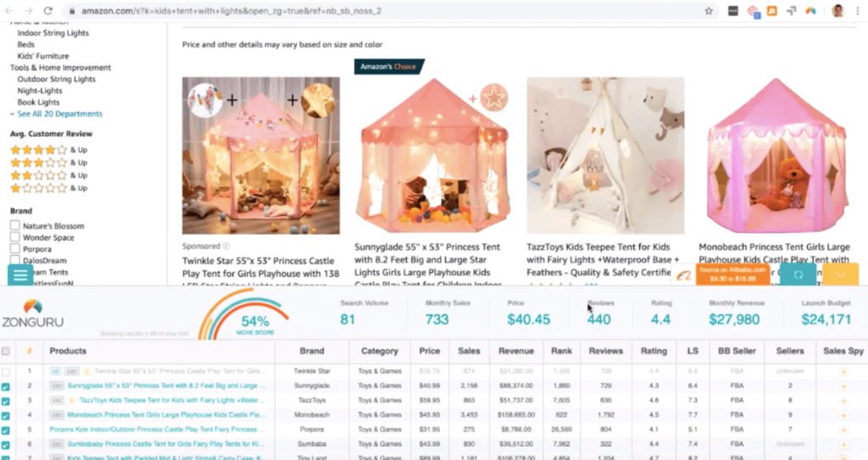Screen dimensions: 868x460
Task: Open Monobeach Princess Tent product image
Action: point(777,156)
